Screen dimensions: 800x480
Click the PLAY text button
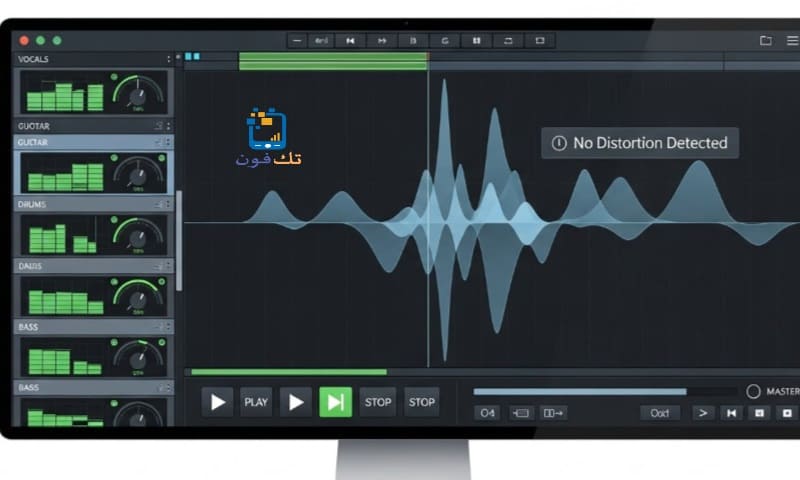point(256,402)
